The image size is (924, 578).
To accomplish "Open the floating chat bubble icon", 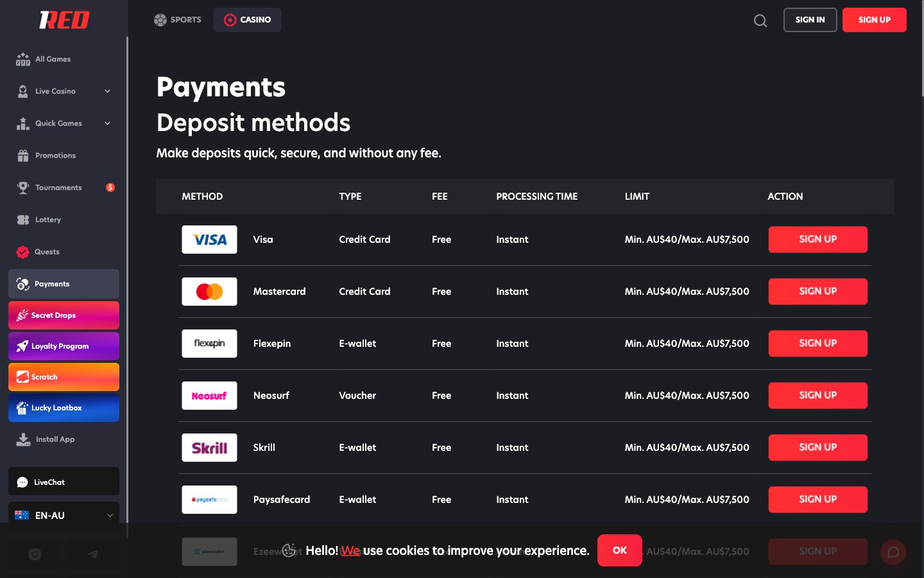I will tap(893, 552).
